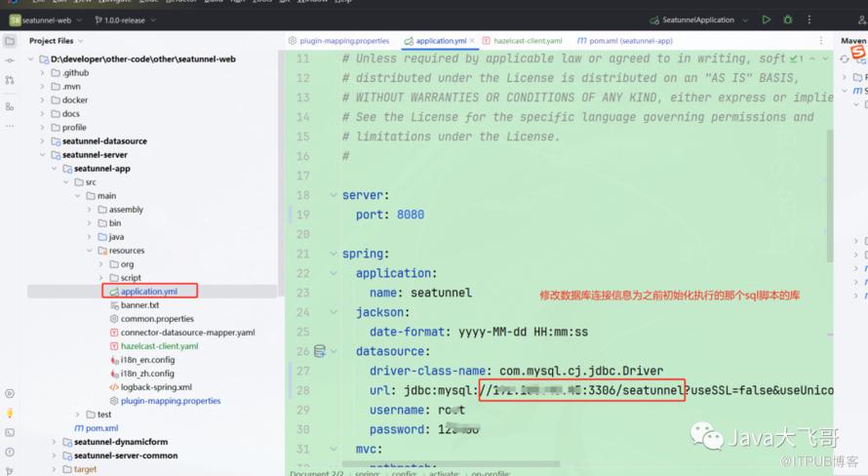
Task: Switch to the hazelcast-client.yaml tab
Action: (527, 41)
